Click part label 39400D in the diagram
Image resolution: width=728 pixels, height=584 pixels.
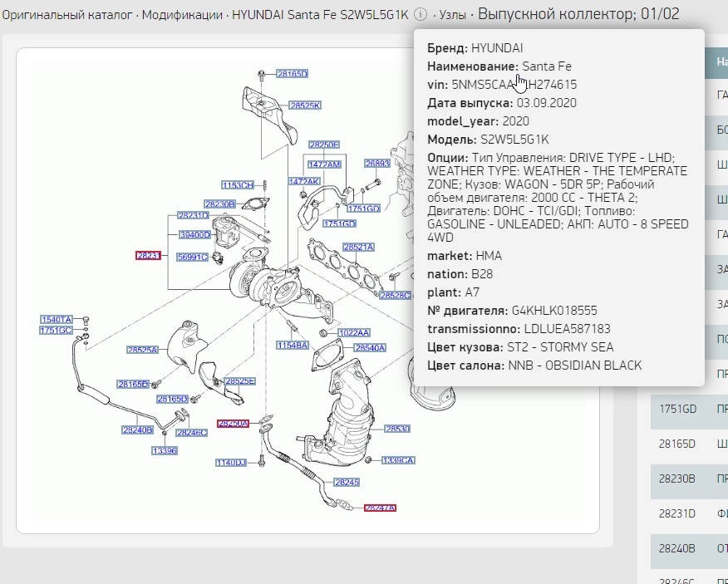coord(195,235)
